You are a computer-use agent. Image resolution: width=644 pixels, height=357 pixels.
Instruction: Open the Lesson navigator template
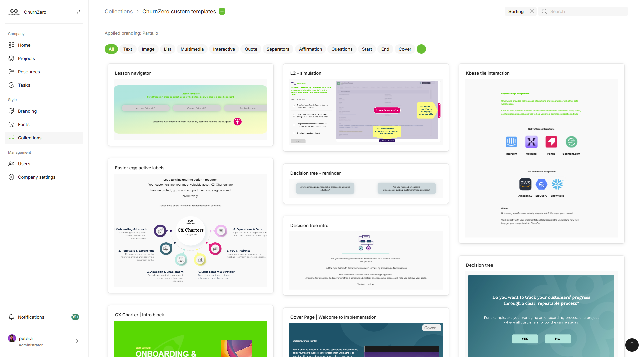pos(191,105)
